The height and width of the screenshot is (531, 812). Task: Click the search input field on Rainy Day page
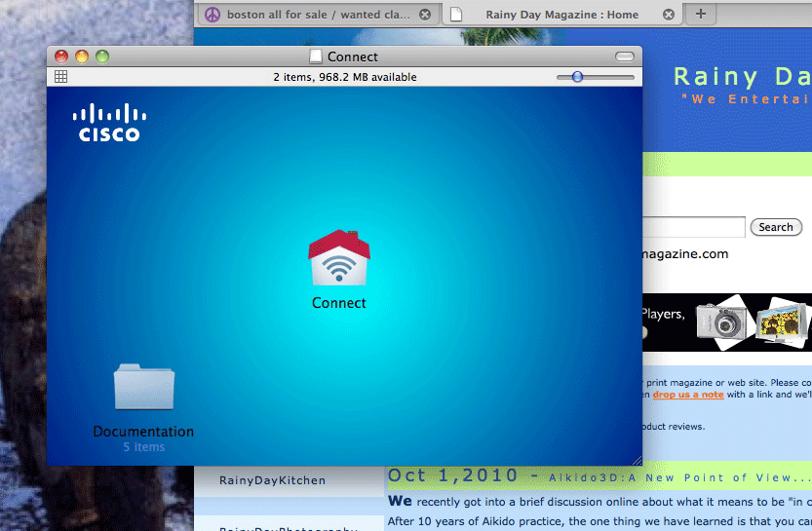click(x=694, y=227)
